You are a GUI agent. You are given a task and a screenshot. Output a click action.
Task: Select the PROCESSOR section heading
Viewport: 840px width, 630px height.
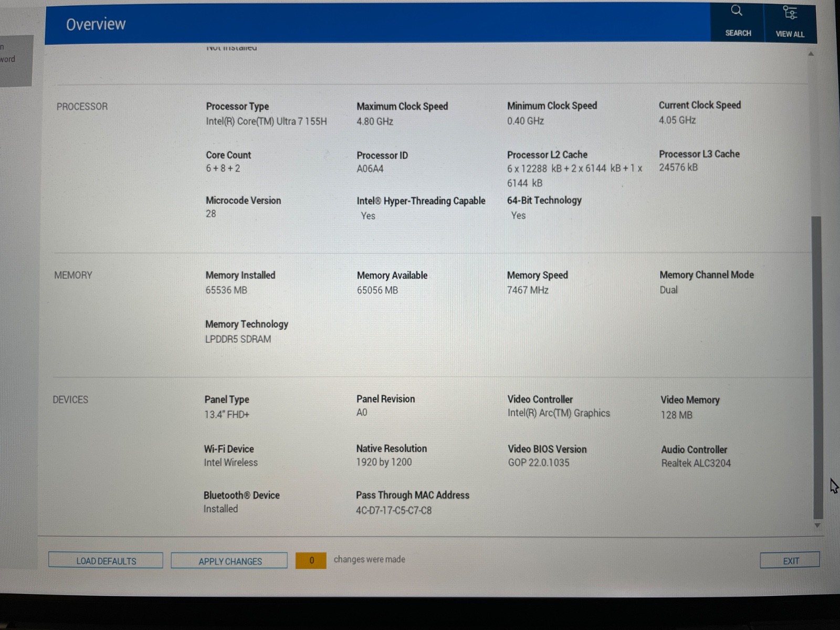pyautogui.click(x=82, y=107)
